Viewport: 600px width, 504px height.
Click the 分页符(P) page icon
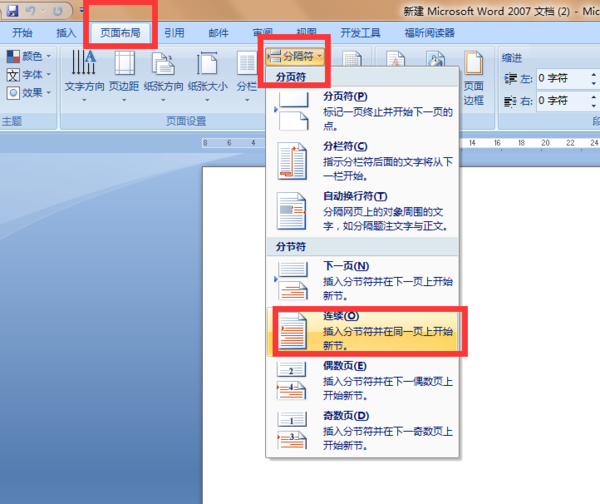(293, 111)
